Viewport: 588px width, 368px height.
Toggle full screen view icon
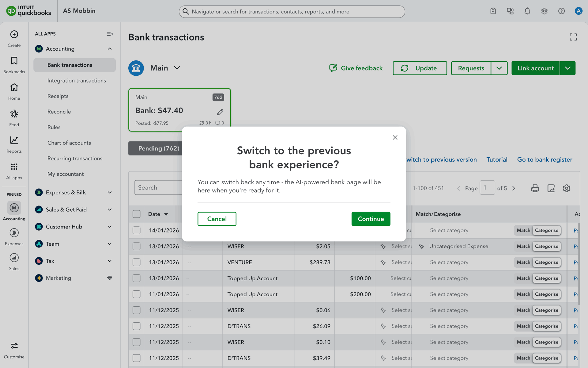tap(573, 37)
